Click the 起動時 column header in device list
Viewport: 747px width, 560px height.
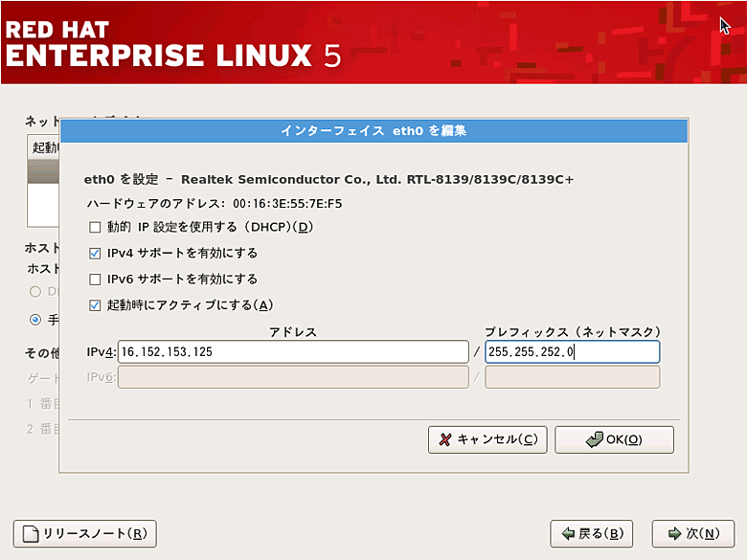[x=44, y=147]
